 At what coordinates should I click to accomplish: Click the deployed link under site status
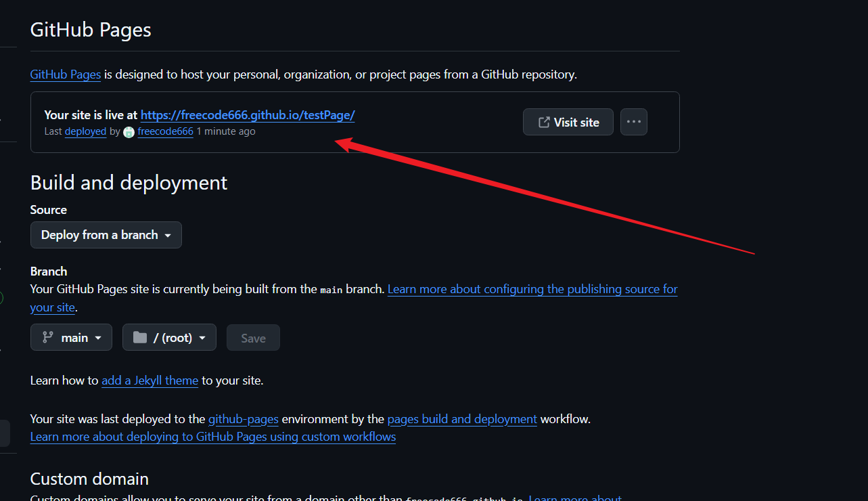pyautogui.click(x=85, y=131)
